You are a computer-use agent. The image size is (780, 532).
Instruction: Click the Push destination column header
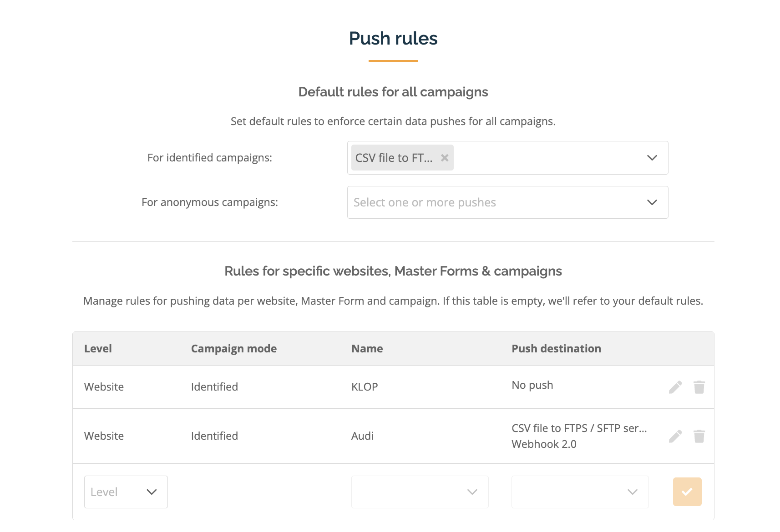556,349
